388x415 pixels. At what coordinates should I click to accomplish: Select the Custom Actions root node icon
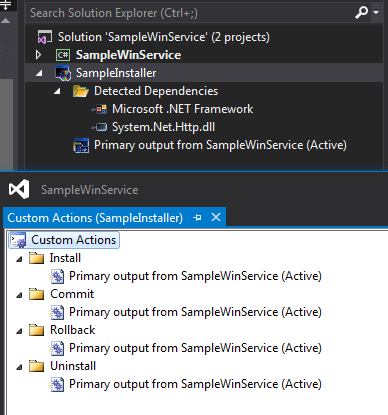click(x=18, y=240)
